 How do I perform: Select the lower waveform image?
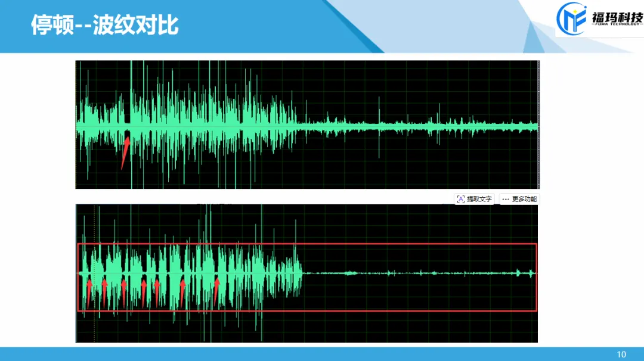[307, 273]
